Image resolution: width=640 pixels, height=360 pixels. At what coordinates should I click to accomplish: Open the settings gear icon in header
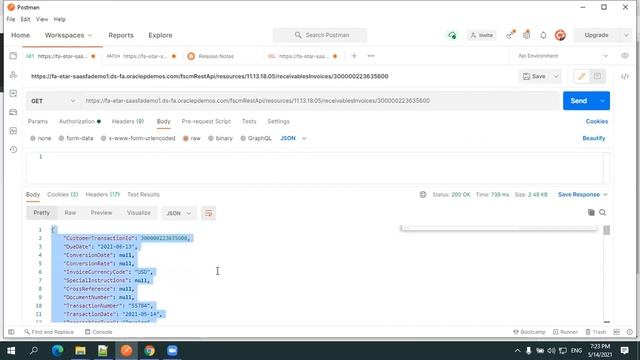(527, 35)
